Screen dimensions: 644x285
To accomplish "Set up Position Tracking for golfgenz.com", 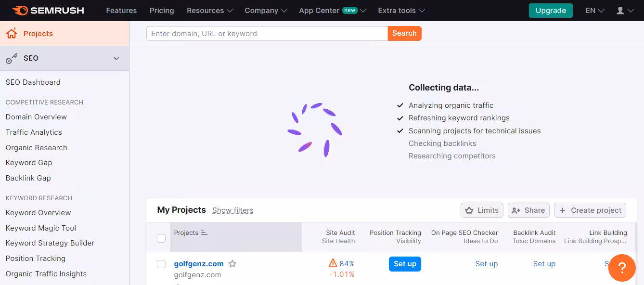I will tap(405, 264).
